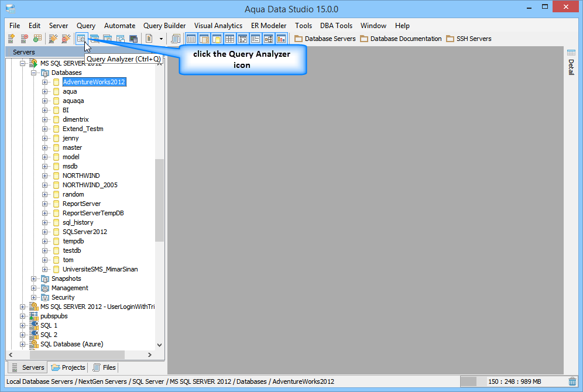Open the Server menu
Screen dimensions: 583x392
coord(59,26)
